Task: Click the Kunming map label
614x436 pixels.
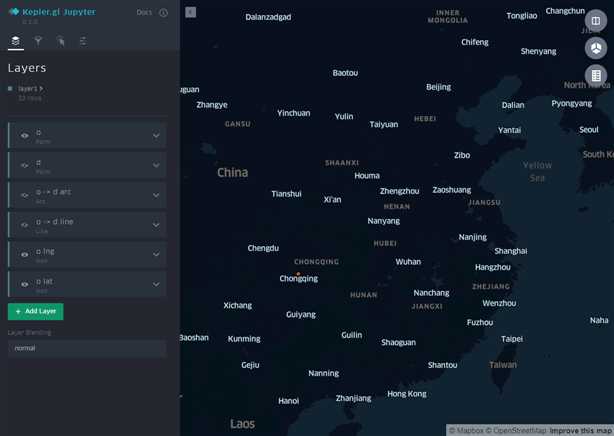Action: [x=244, y=339]
